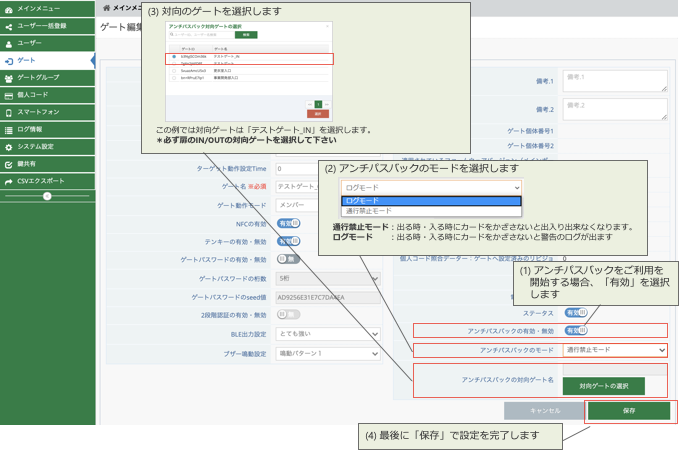The height and width of the screenshot is (450, 679).
Task: Open the CSV export menu item
Action: click(47, 181)
